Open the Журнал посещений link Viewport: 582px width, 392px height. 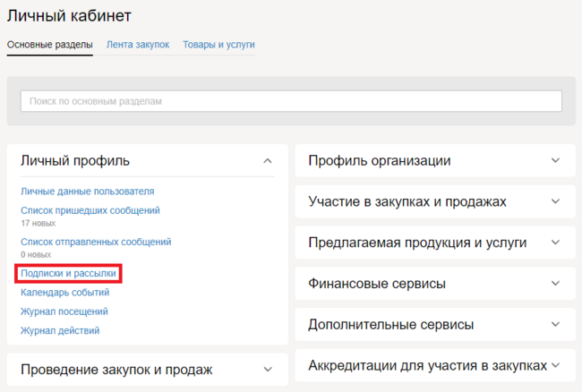(x=64, y=311)
